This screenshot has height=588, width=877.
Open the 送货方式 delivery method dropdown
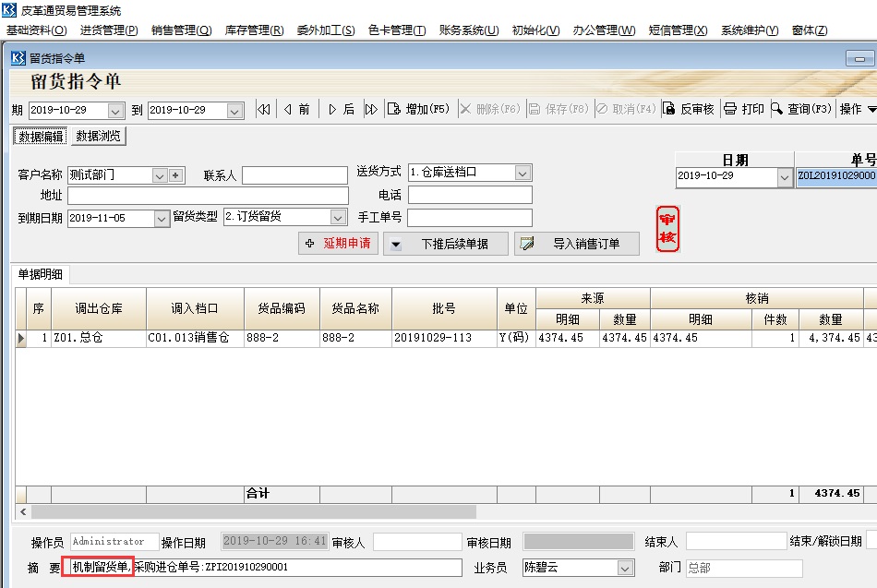pyautogui.click(x=523, y=172)
